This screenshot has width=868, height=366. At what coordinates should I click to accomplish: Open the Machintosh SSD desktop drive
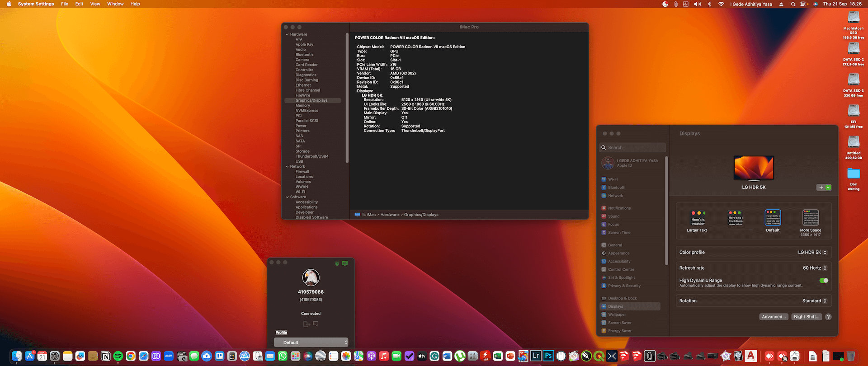click(854, 25)
